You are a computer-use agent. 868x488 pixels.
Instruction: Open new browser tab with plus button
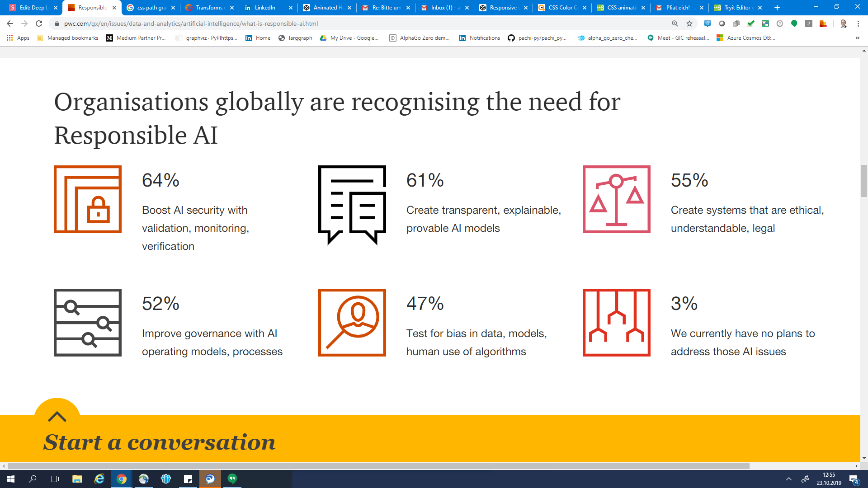coord(777,8)
